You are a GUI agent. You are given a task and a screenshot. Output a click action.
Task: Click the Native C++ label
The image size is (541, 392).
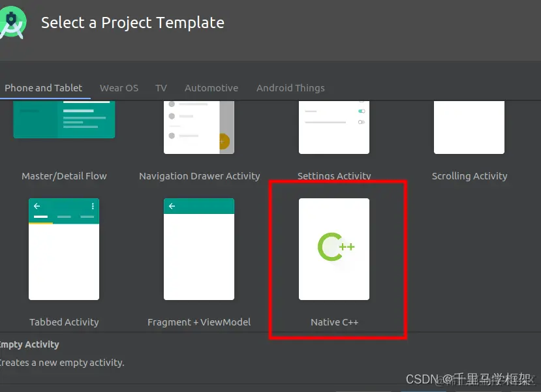click(334, 322)
